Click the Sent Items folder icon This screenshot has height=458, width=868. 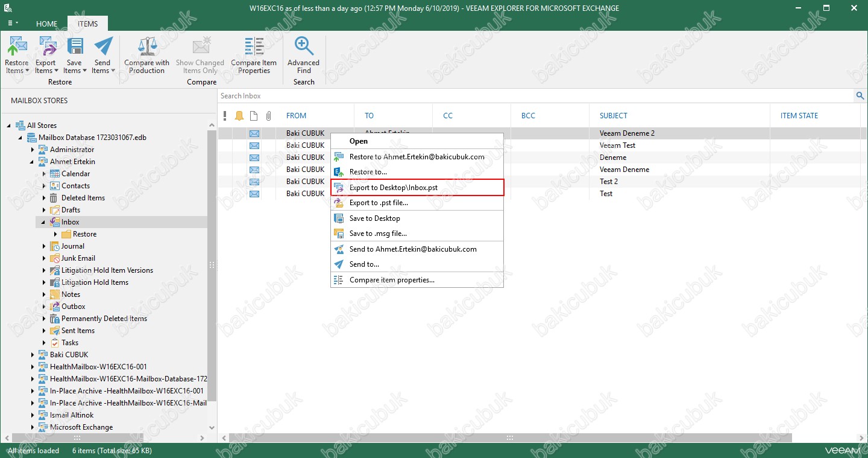click(55, 331)
